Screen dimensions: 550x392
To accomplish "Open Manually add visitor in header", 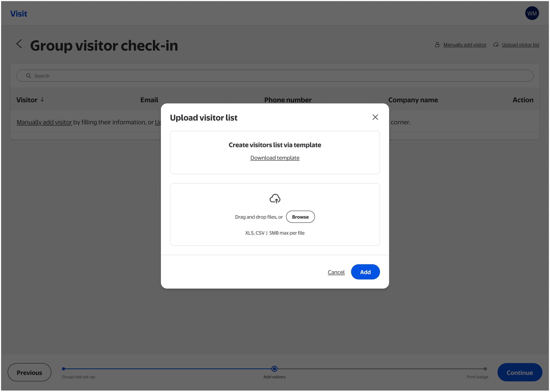I will pyautogui.click(x=465, y=45).
